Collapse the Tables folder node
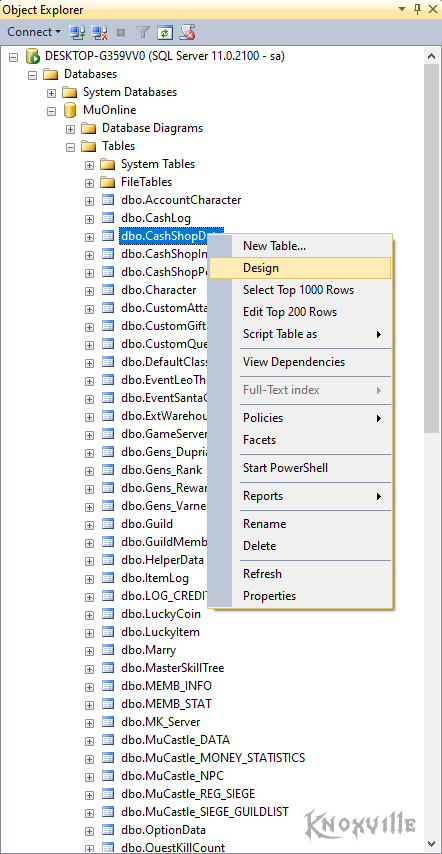The height and width of the screenshot is (854, 442). click(x=70, y=146)
